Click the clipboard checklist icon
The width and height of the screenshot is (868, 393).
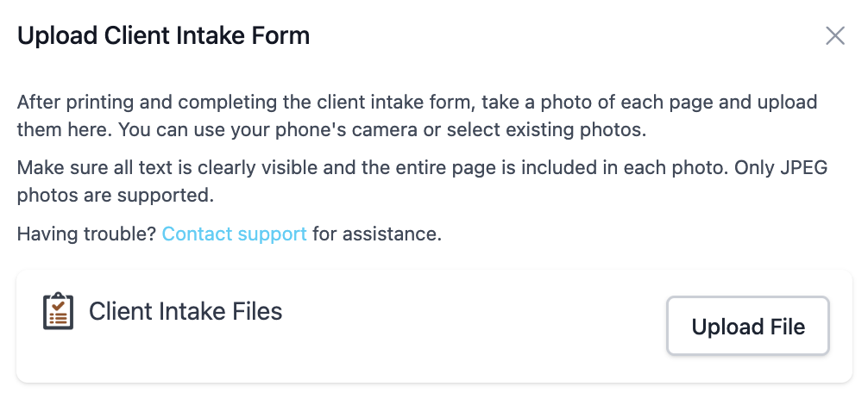pyautogui.click(x=58, y=312)
